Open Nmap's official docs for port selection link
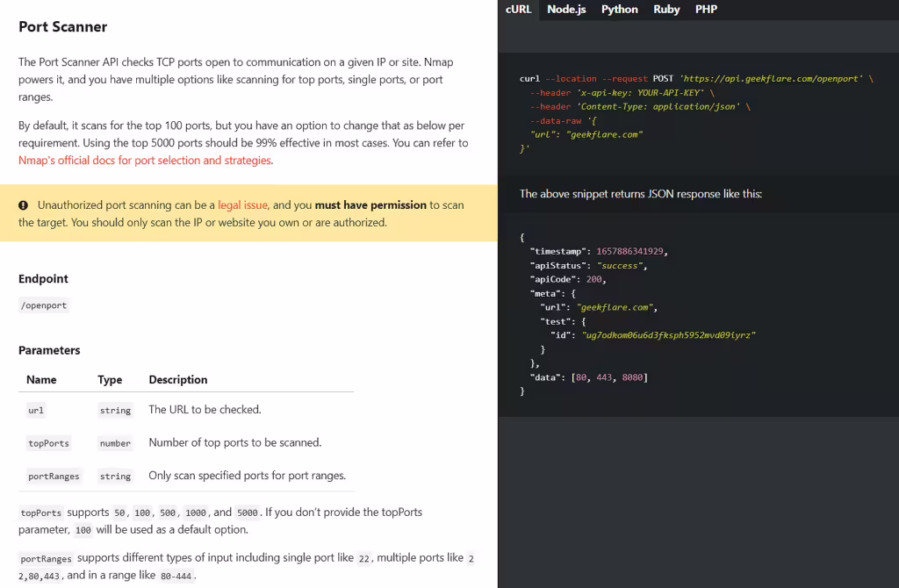The width and height of the screenshot is (899, 588). 146,161
